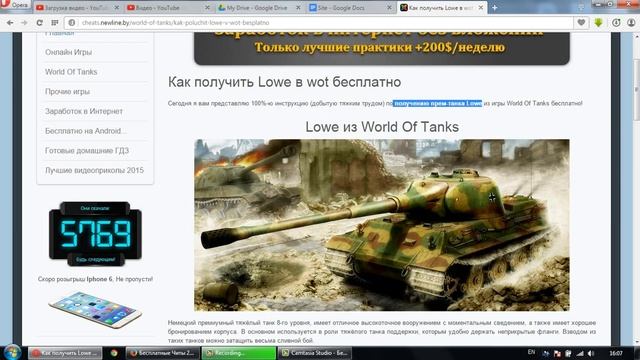
Task: Open network signal tray icon
Action: point(580,353)
